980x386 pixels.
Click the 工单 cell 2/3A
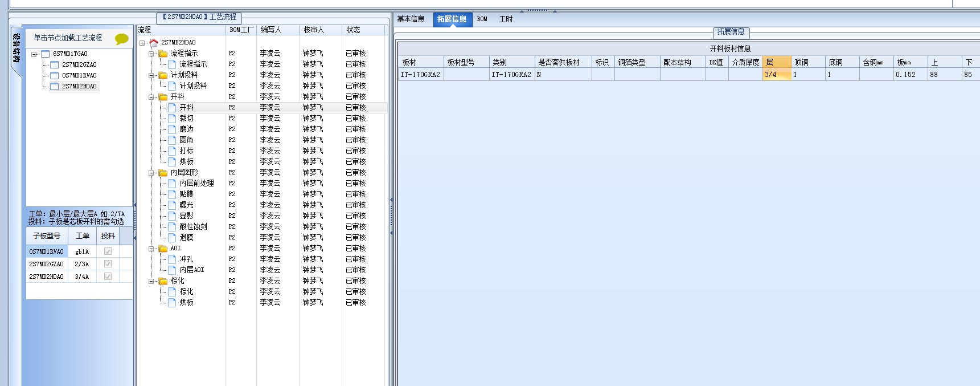click(82, 264)
